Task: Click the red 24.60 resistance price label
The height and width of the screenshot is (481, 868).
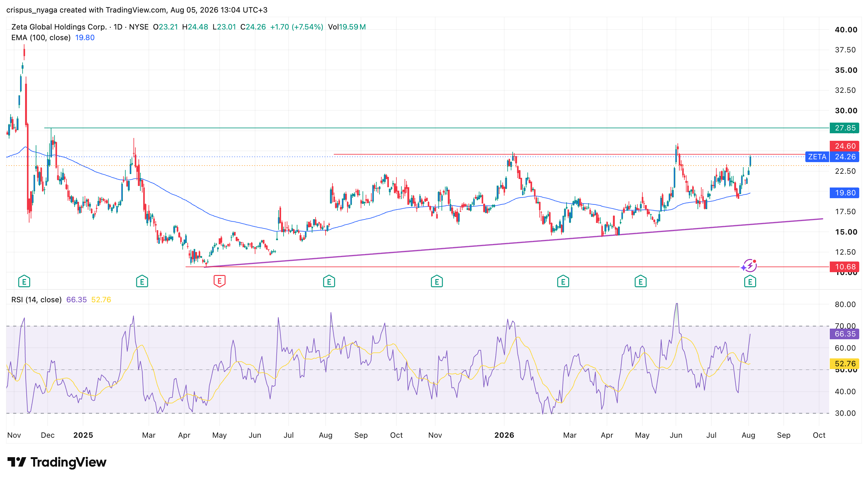Action: pyautogui.click(x=845, y=146)
